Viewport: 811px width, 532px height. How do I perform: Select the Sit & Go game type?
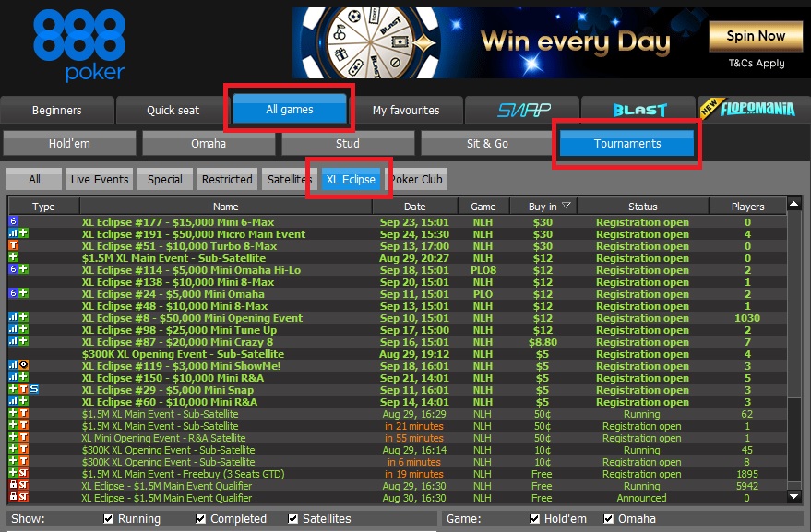point(487,143)
